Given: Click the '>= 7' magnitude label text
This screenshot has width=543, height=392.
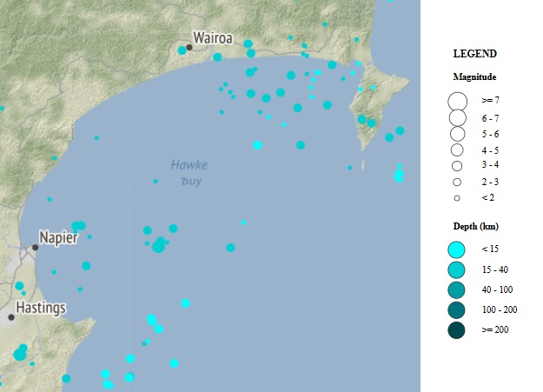Looking at the screenshot, I should tap(490, 101).
